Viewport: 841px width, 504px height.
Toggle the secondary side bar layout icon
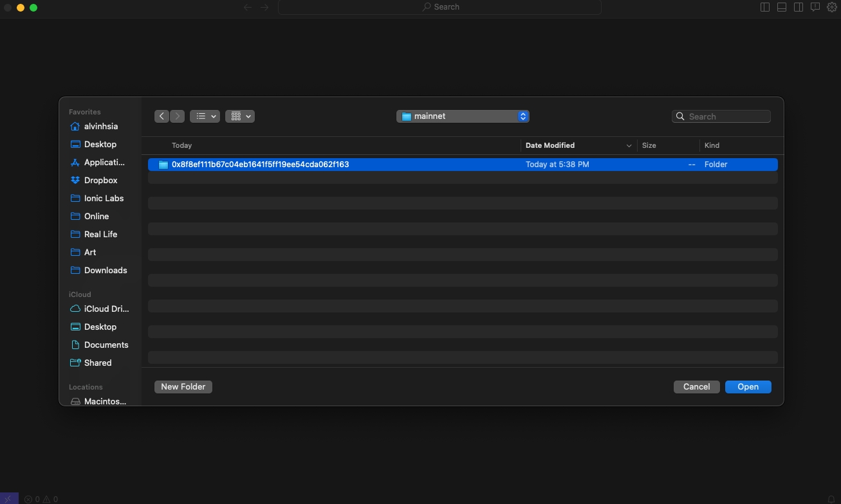tap(799, 7)
